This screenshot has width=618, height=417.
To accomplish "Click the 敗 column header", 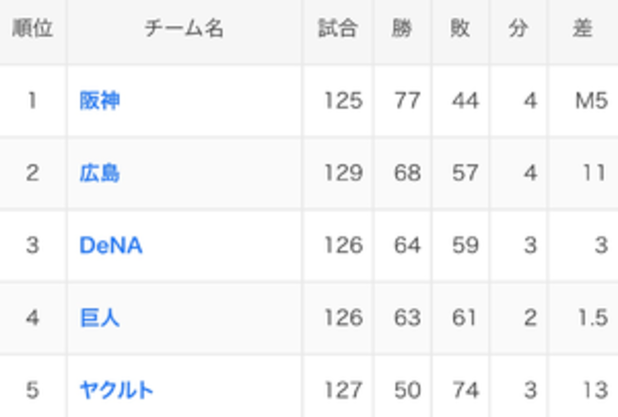I will (460, 28).
